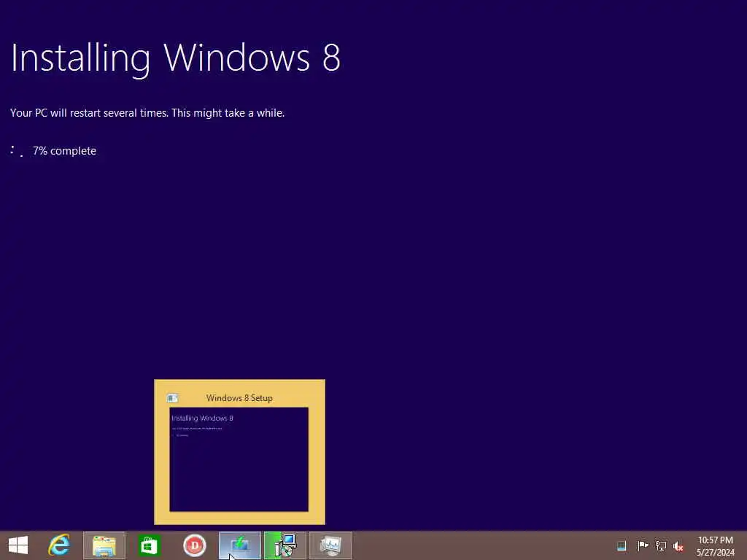Click the Installing Windows 8 heading
This screenshot has width=747, height=560.
[x=176, y=58]
